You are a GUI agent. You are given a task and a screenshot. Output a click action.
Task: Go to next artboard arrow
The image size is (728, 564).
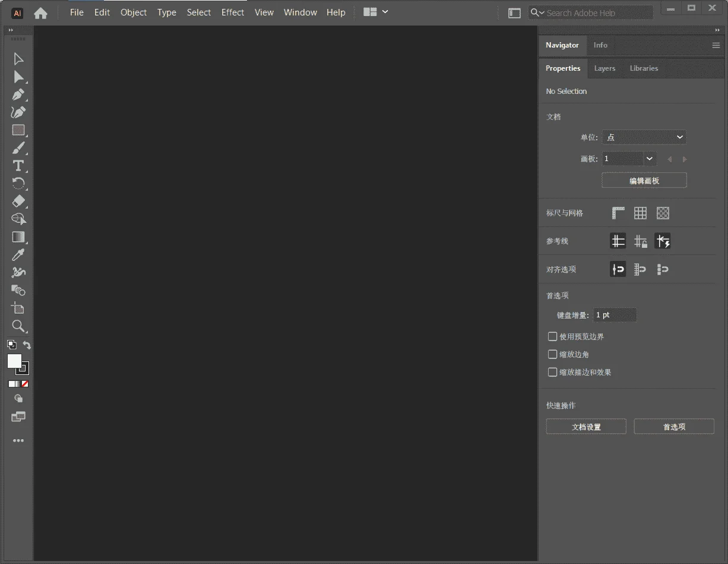pyautogui.click(x=685, y=159)
